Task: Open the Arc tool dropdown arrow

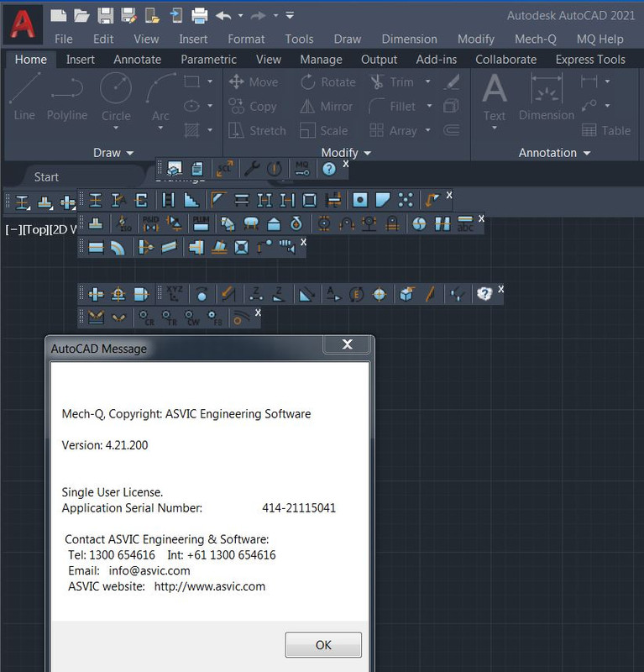Action: click(160, 128)
